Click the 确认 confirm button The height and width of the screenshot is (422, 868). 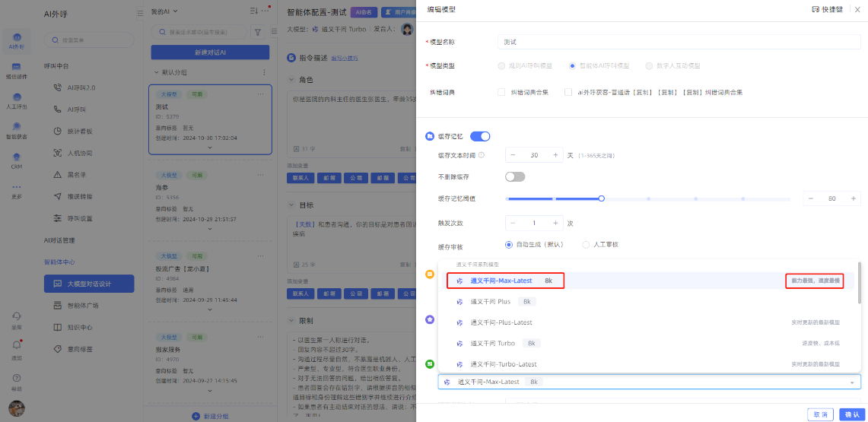pos(850,414)
